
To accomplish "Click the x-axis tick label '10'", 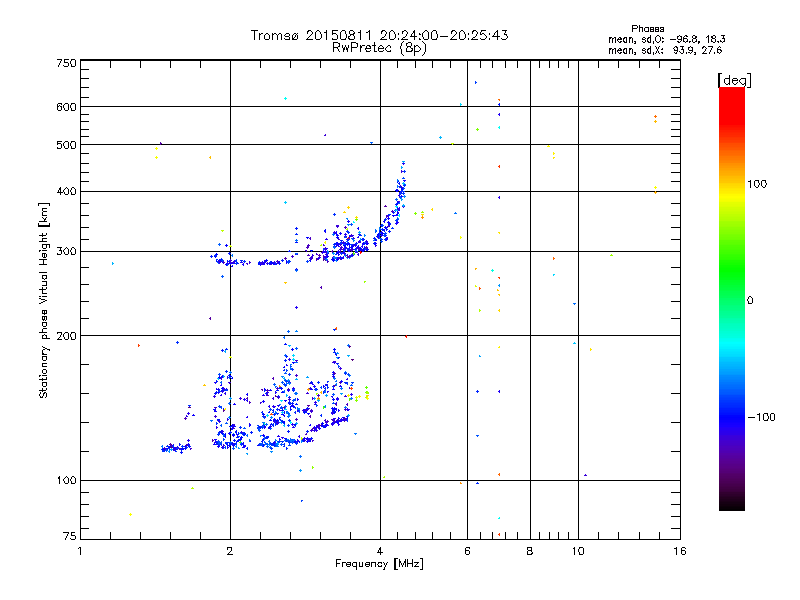I will point(578,551).
